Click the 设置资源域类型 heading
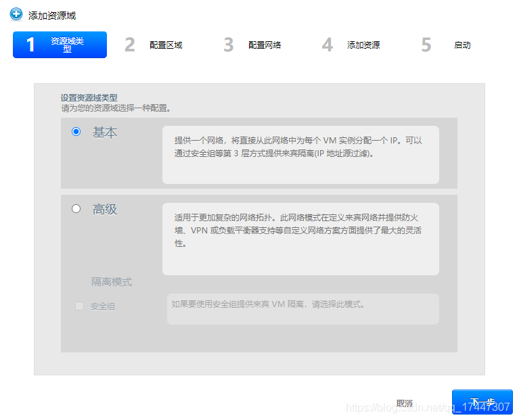Screen dimensions: 517x420 click(89, 97)
